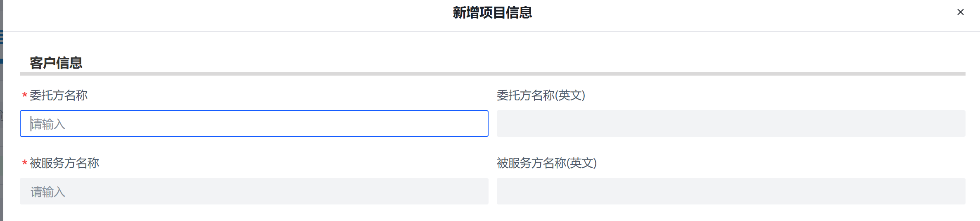Click the 新增项目信息 dialog title
980x221 pixels.
[x=492, y=13]
